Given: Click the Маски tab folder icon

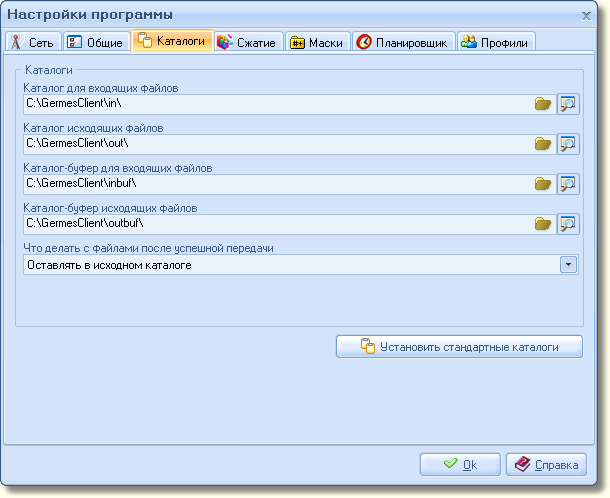Looking at the screenshot, I should tap(297, 42).
